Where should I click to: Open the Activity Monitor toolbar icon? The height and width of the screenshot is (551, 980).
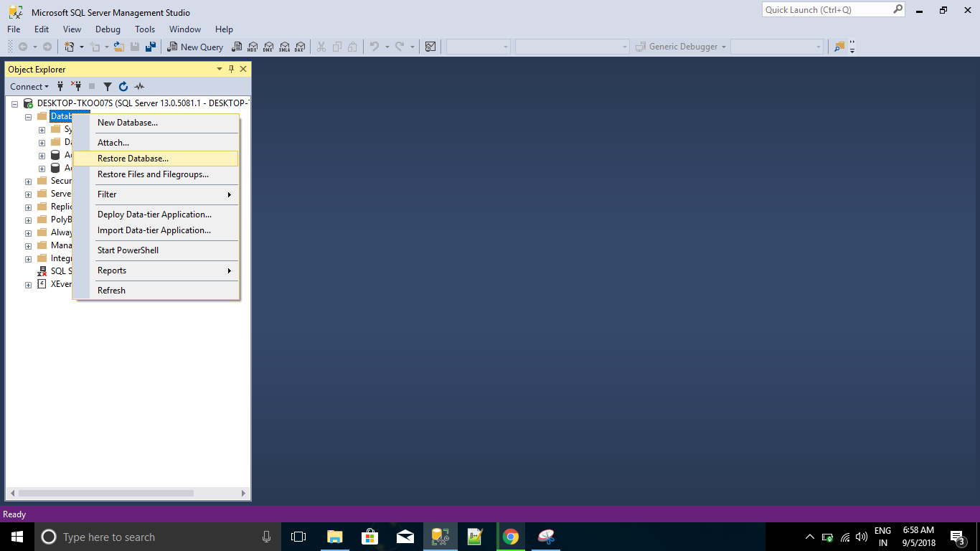[x=430, y=47]
